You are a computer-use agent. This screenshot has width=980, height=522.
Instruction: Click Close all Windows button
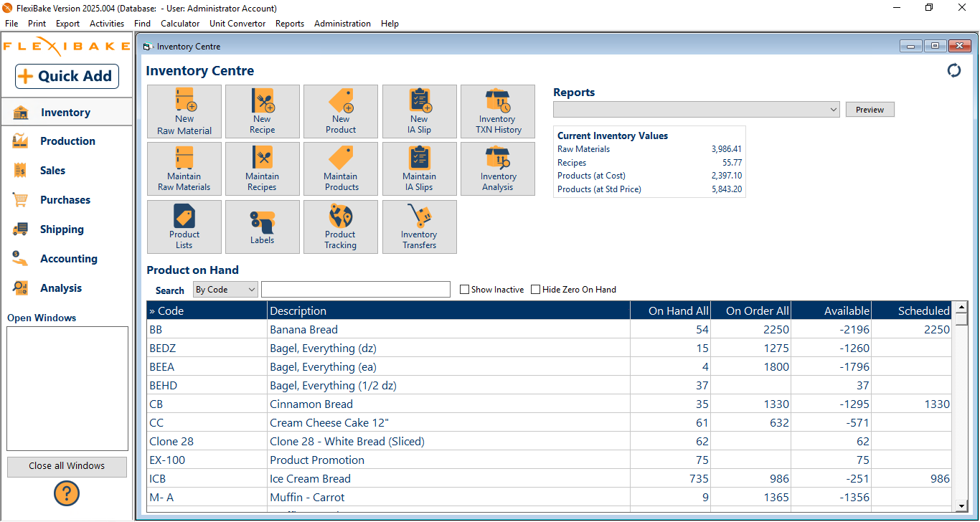pos(67,466)
